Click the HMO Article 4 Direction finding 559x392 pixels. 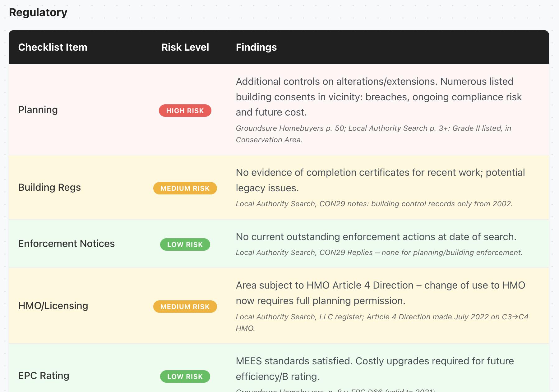point(381,293)
